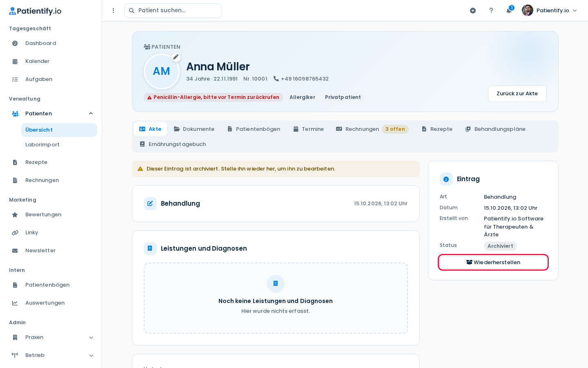Edit avatar with pencil icon on AM

(x=176, y=57)
